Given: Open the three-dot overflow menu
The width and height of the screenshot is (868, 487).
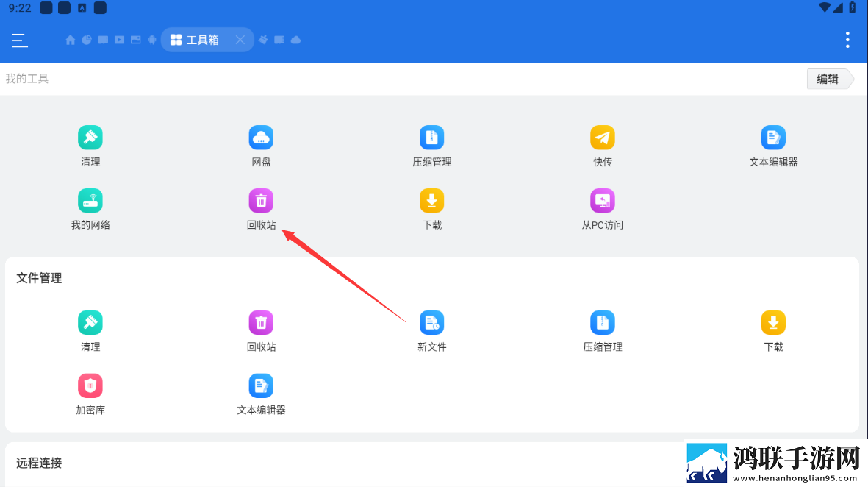Looking at the screenshot, I should (x=847, y=40).
